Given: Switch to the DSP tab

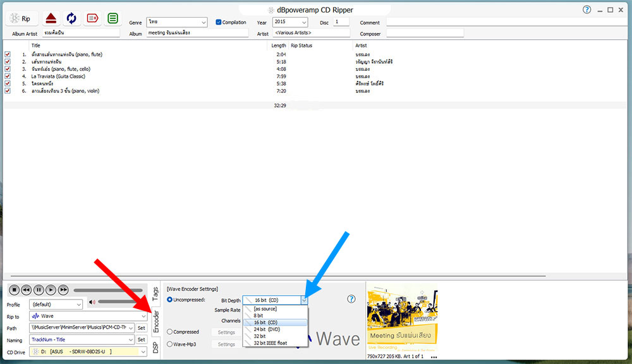Looking at the screenshot, I should 155,347.
